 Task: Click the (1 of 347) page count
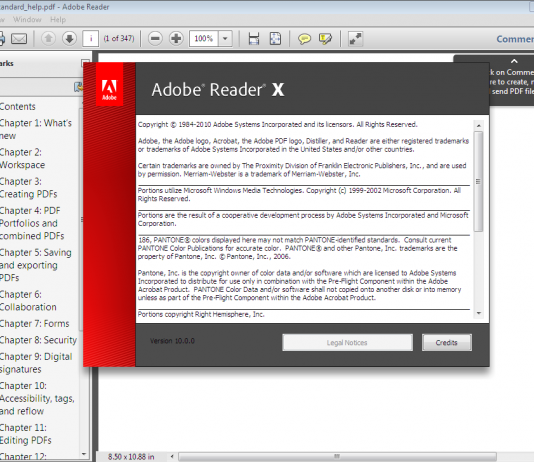click(x=119, y=38)
